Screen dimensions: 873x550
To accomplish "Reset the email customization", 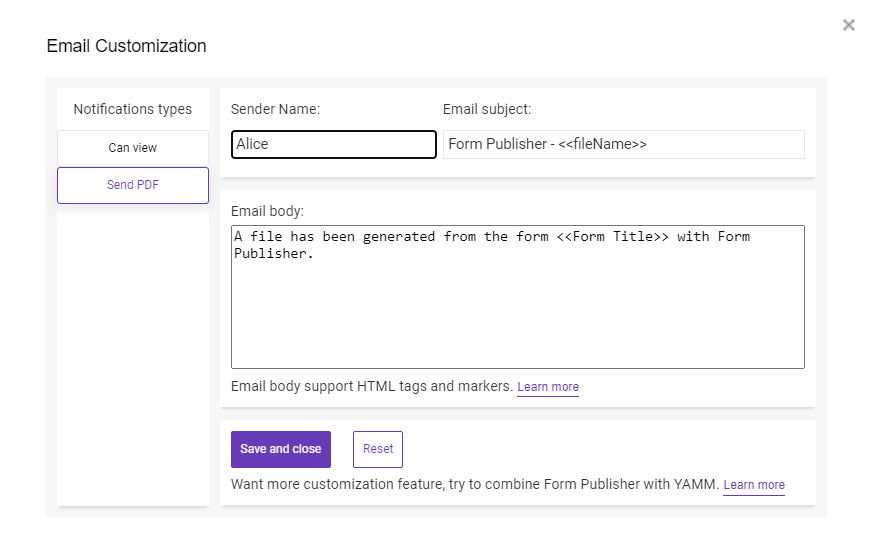I will click(x=377, y=449).
